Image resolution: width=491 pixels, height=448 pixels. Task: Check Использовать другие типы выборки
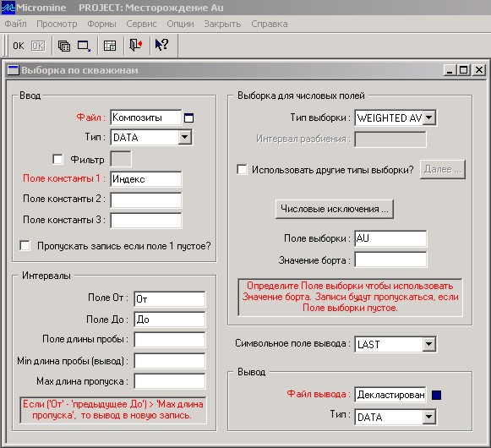pyautogui.click(x=242, y=170)
